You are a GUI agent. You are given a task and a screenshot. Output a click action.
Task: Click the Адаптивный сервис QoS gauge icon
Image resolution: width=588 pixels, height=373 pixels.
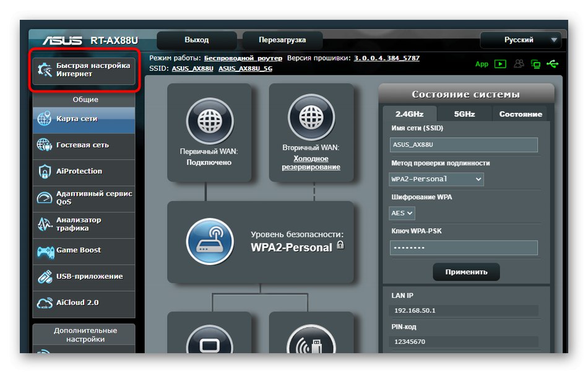pos(44,198)
